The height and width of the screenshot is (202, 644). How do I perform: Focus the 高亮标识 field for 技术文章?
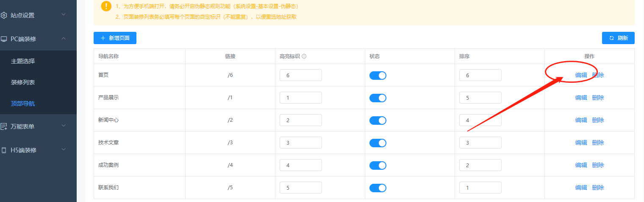pyautogui.click(x=300, y=143)
